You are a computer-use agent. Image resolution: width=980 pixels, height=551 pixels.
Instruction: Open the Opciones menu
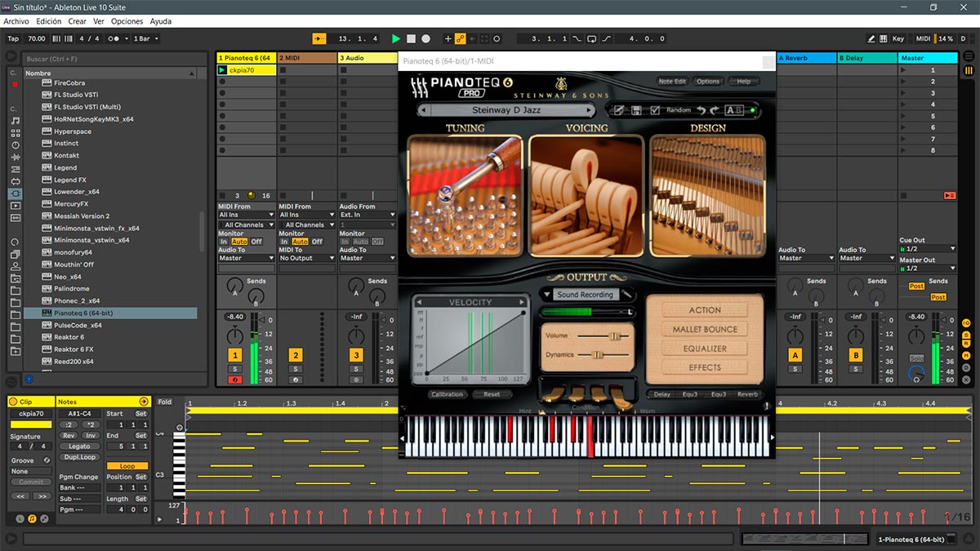coord(127,21)
